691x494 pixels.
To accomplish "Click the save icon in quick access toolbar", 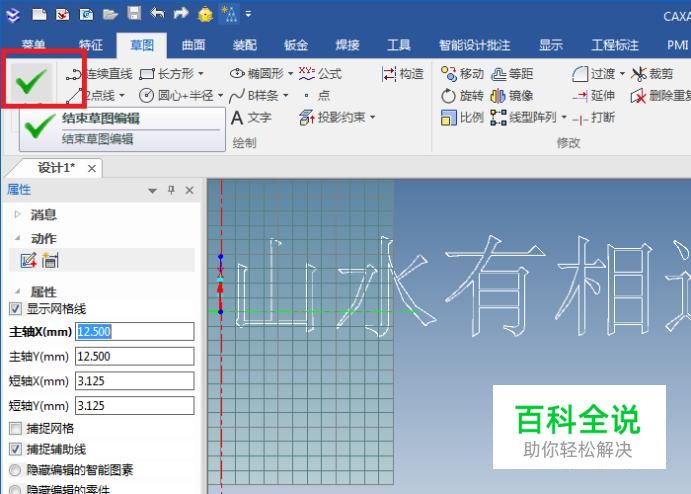I will pyautogui.click(x=134, y=13).
